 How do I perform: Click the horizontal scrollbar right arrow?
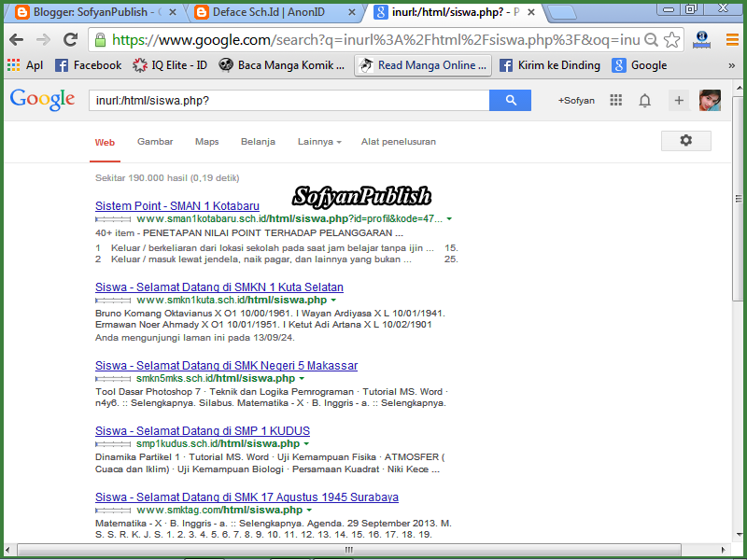(x=723, y=550)
